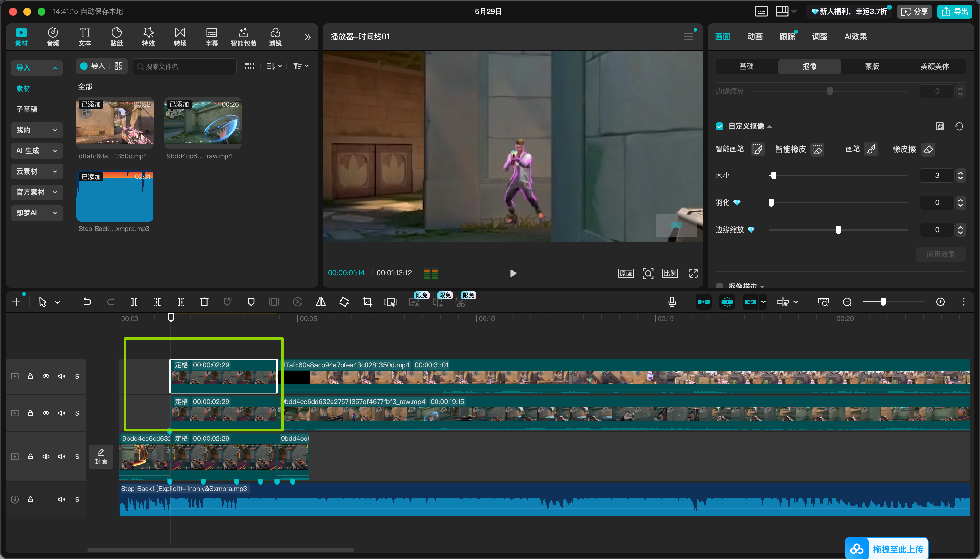The image size is (980, 559).
Task: Adjust the timeline zoom slider
Action: 893,302
